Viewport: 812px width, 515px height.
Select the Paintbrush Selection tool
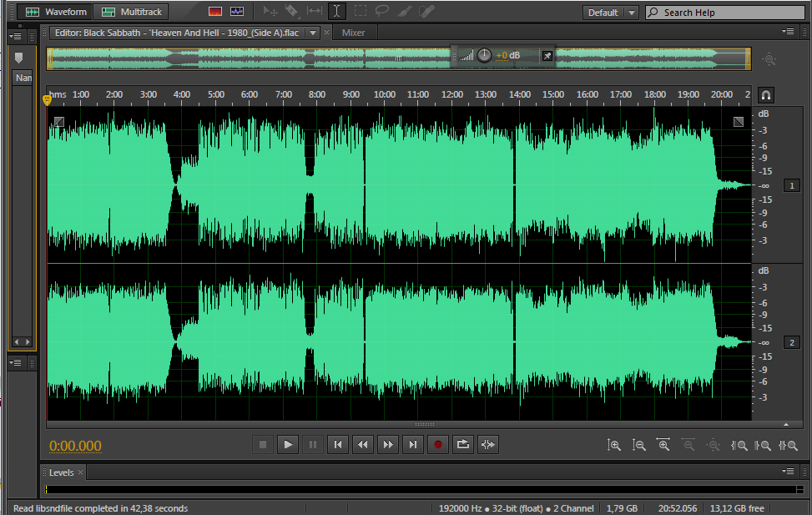point(405,12)
